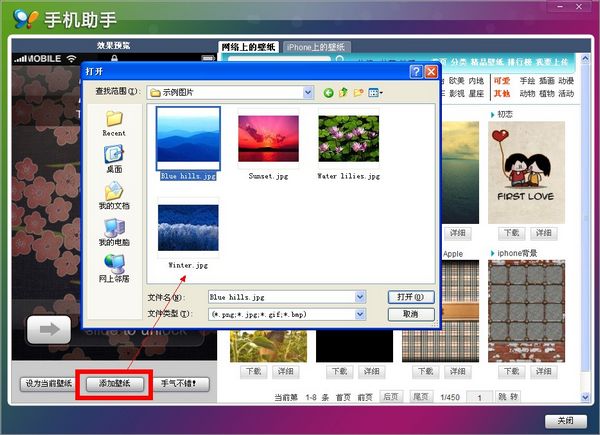Click the page number input box
Image resolution: width=600 pixels, height=435 pixels.
tap(479, 398)
